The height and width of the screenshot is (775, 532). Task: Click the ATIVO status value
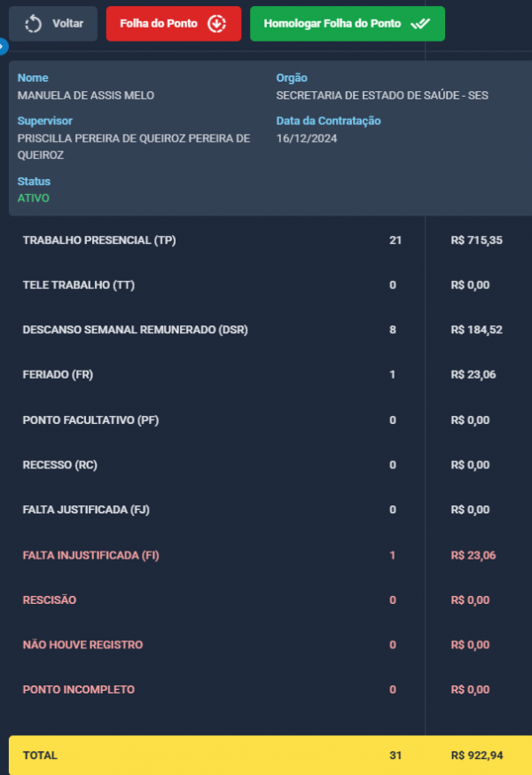click(x=34, y=198)
